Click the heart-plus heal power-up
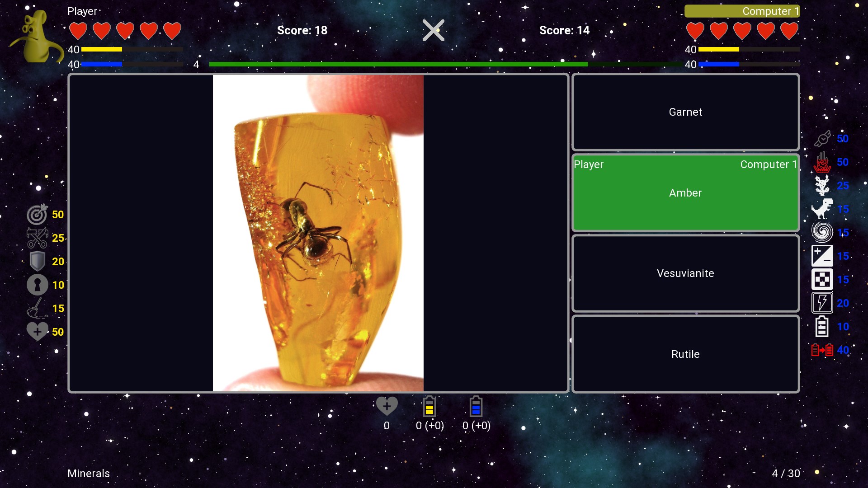This screenshot has height=488, width=868. (x=37, y=332)
